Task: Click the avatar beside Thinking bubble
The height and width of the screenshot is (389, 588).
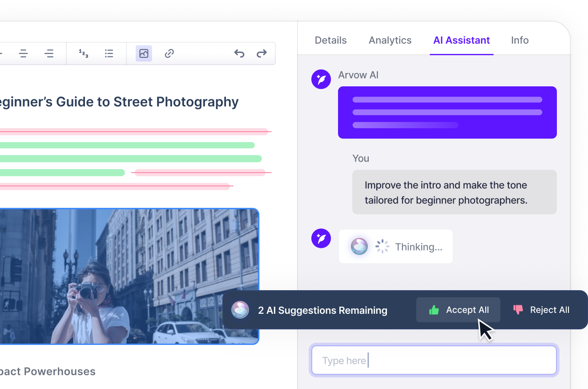Action: click(x=321, y=238)
